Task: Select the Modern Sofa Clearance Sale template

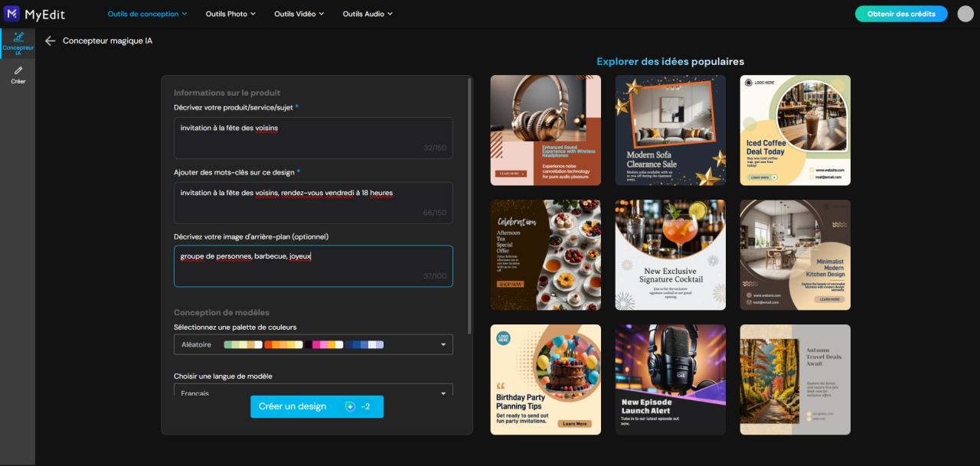Action: coord(670,130)
